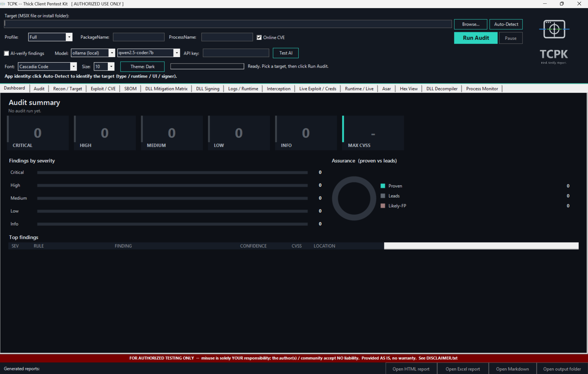Open the Asar tab
The image size is (588, 374).
pos(386,89)
